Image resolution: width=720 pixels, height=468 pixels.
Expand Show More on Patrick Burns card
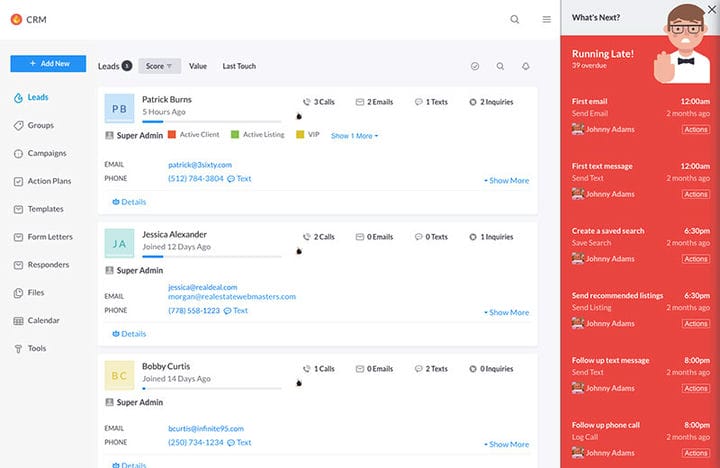(x=506, y=180)
